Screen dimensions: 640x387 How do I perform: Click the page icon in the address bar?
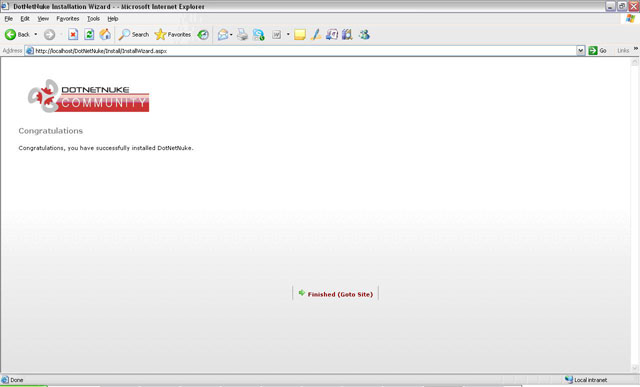pos(30,51)
